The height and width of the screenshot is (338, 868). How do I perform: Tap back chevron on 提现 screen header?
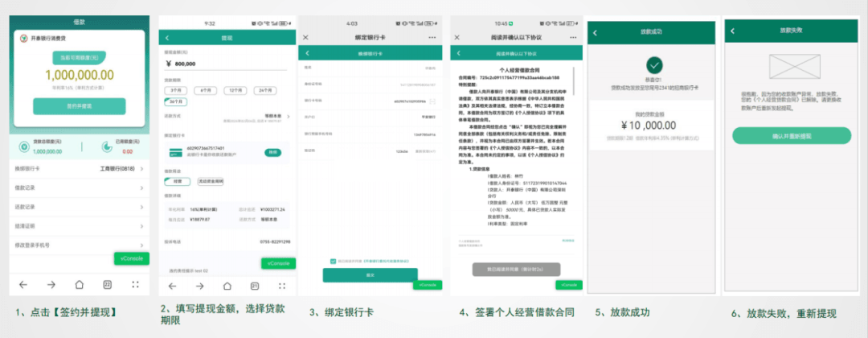pyautogui.click(x=167, y=38)
